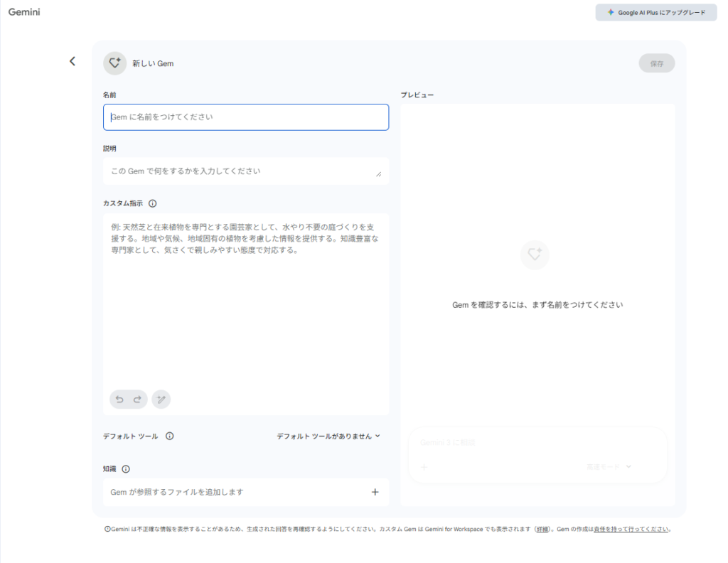Expand the デフォルト ツールがありません dropdown
Image resolution: width=728 pixels, height=563 pixels.
tap(328, 436)
